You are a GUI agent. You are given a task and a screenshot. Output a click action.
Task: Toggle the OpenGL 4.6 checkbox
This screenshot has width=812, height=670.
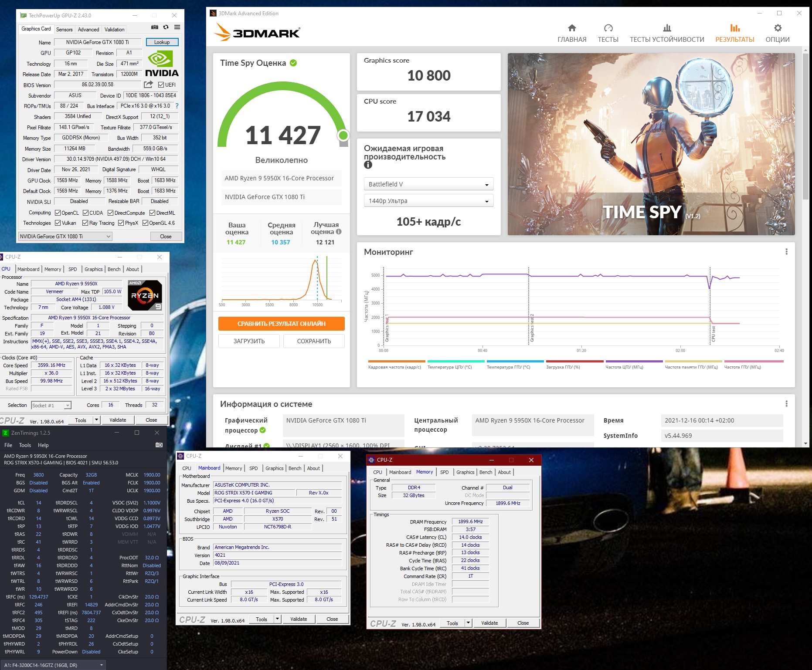point(146,223)
